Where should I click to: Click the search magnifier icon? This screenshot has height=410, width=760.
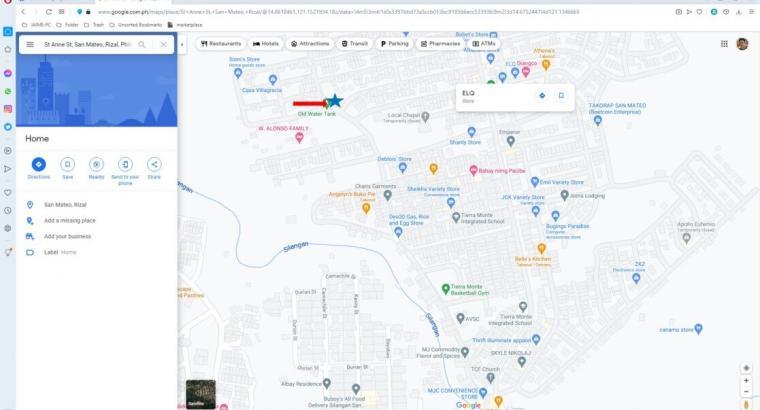[142, 45]
